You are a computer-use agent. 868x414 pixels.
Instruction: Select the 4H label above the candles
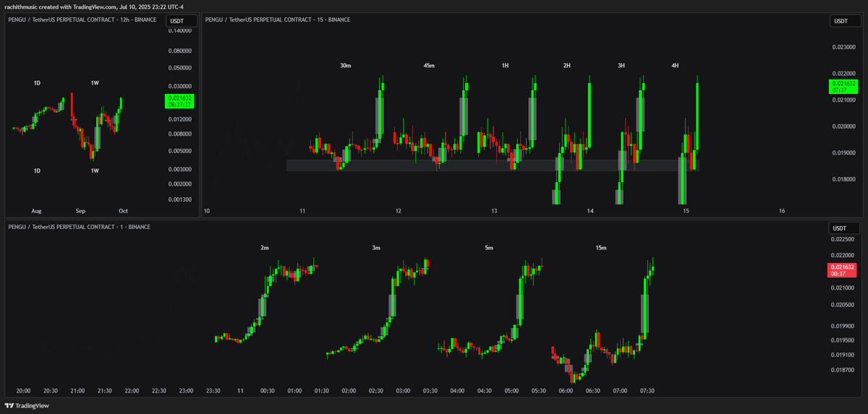point(675,66)
